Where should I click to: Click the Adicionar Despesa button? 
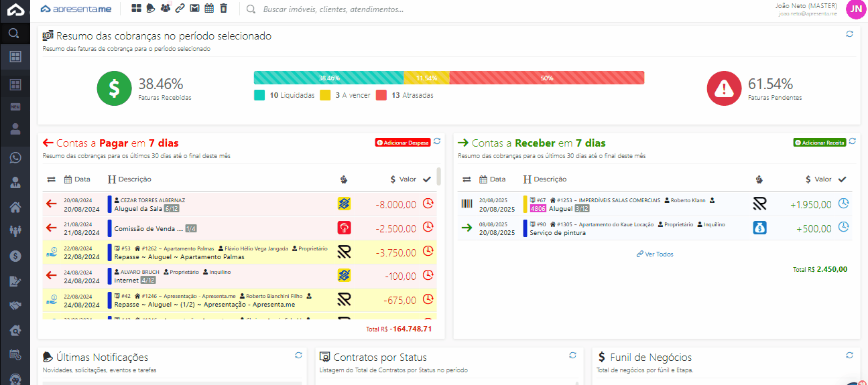(x=402, y=143)
